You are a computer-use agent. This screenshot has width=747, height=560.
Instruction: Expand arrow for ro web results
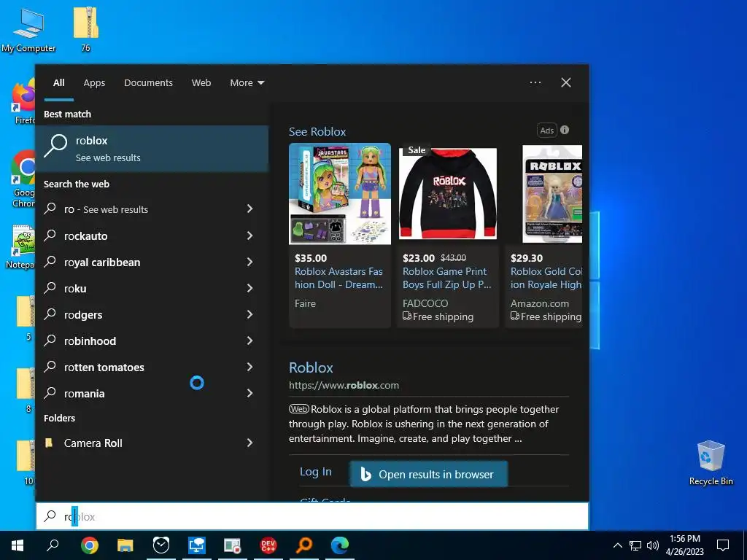tap(249, 209)
